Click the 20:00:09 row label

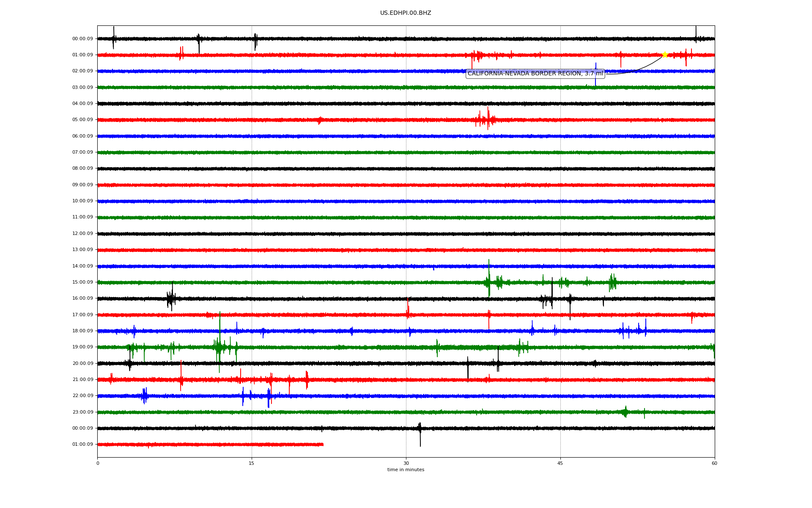(x=82, y=364)
